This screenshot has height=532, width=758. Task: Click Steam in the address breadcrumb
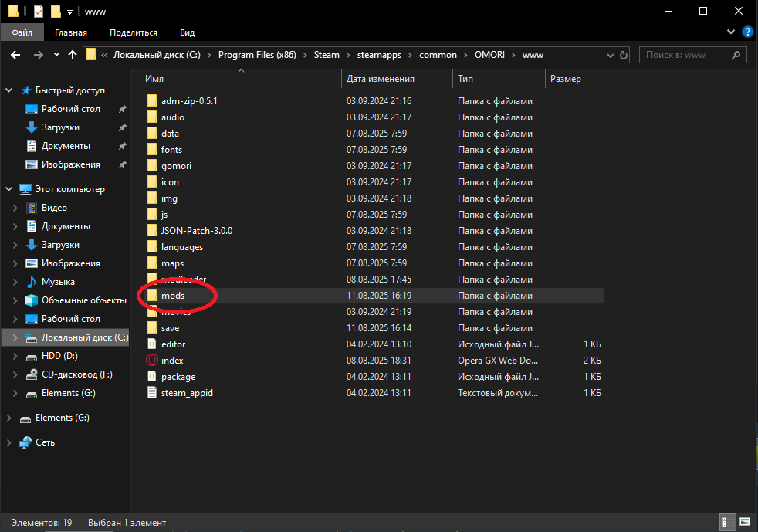(x=327, y=55)
